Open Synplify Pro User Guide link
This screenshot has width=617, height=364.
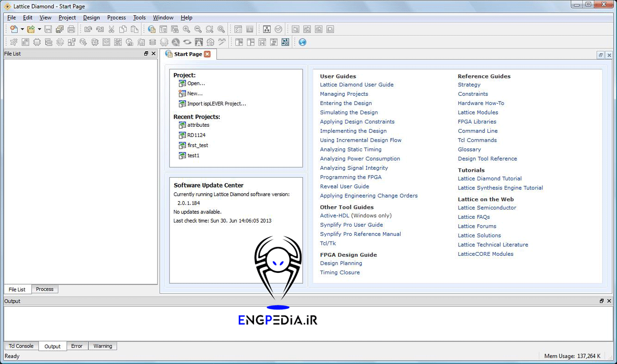(x=351, y=225)
